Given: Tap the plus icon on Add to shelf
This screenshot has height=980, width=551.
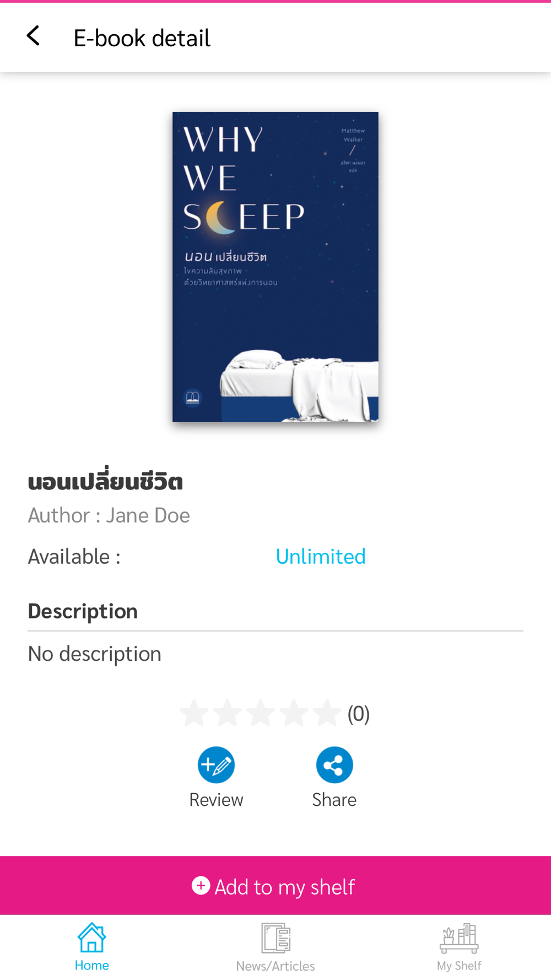Looking at the screenshot, I should tap(201, 885).
